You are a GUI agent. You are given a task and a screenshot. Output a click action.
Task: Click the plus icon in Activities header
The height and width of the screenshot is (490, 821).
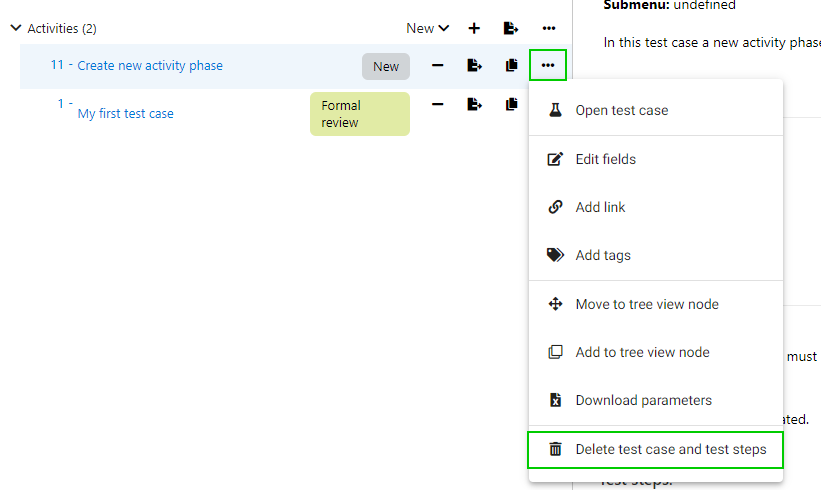[474, 28]
